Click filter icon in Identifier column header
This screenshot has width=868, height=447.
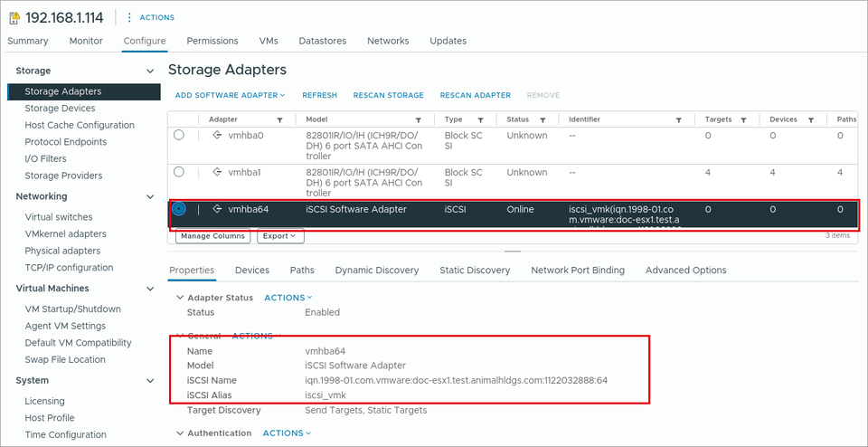679,119
